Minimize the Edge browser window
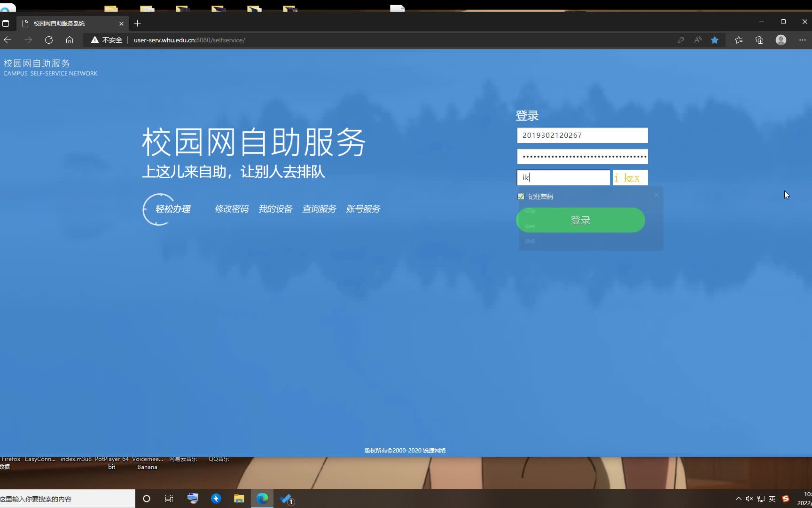 click(762, 22)
